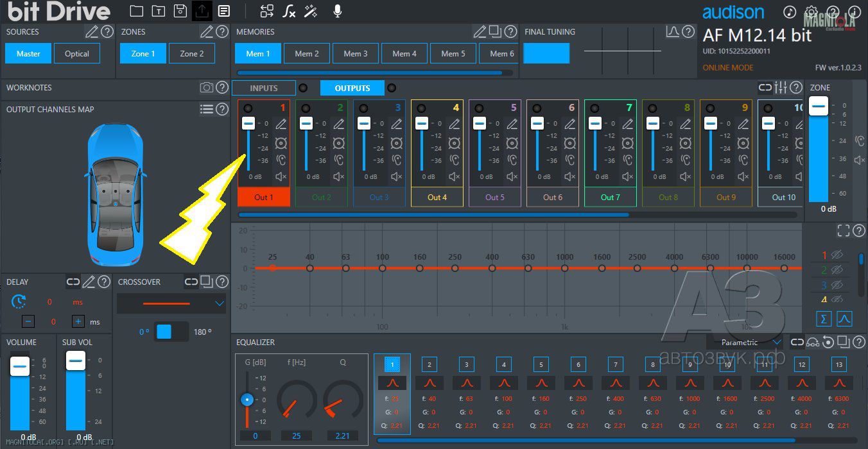The width and height of the screenshot is (868, 449).
Task: Edit delay settings with the pencil icon
Action: click(89, 282)
